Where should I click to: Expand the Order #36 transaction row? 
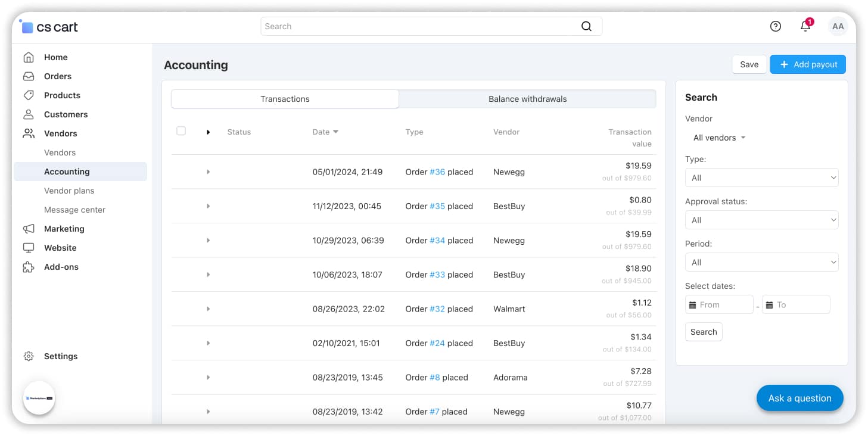pos(208,172)
